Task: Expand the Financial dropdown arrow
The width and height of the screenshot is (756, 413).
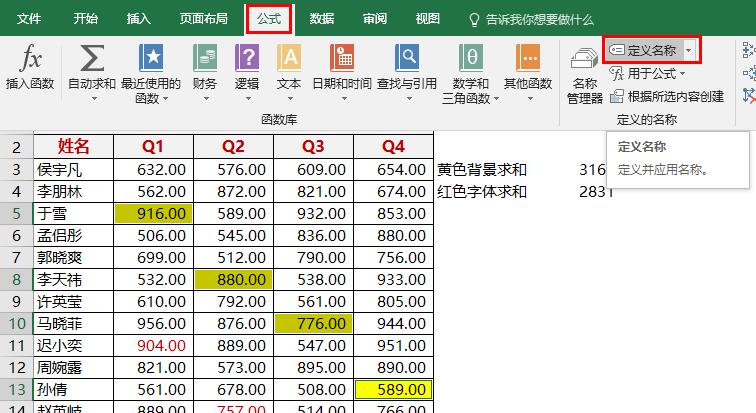Action: pyautogui.click(x=206, y=98)
